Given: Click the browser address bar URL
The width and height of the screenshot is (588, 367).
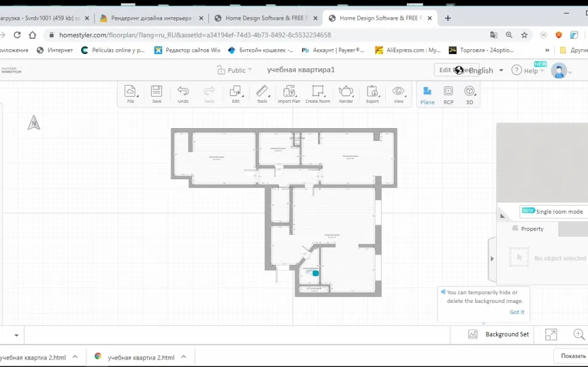Looking at the screenshot, I should 195,35.
